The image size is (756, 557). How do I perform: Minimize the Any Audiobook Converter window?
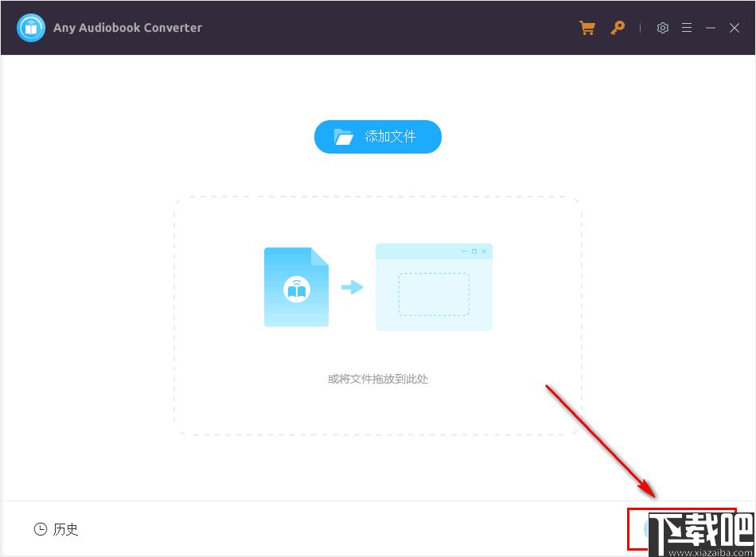(x=710, y=28)
